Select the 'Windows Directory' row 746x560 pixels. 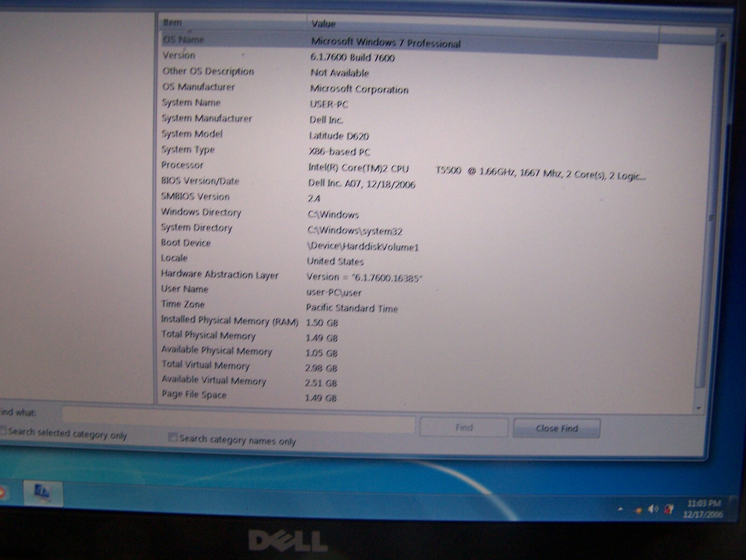[201, 212]
